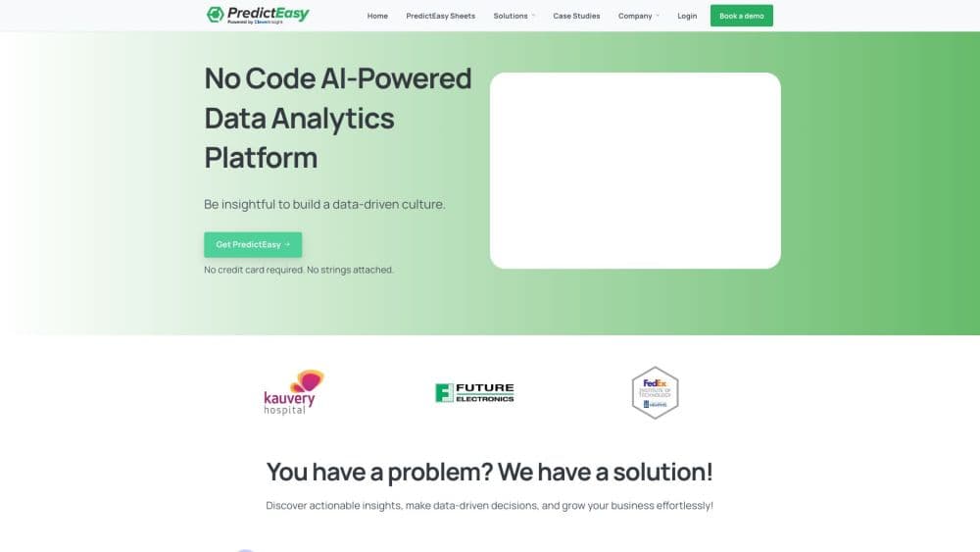Click the Future Electronics logo
The width and height of the screenshot is (980, 552).
pyautogui.click(x=474, y=392)
